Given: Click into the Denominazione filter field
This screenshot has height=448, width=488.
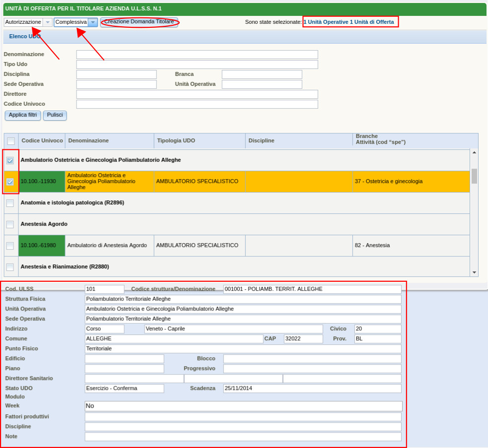Looking at the screenshot, I should [197, 55].
